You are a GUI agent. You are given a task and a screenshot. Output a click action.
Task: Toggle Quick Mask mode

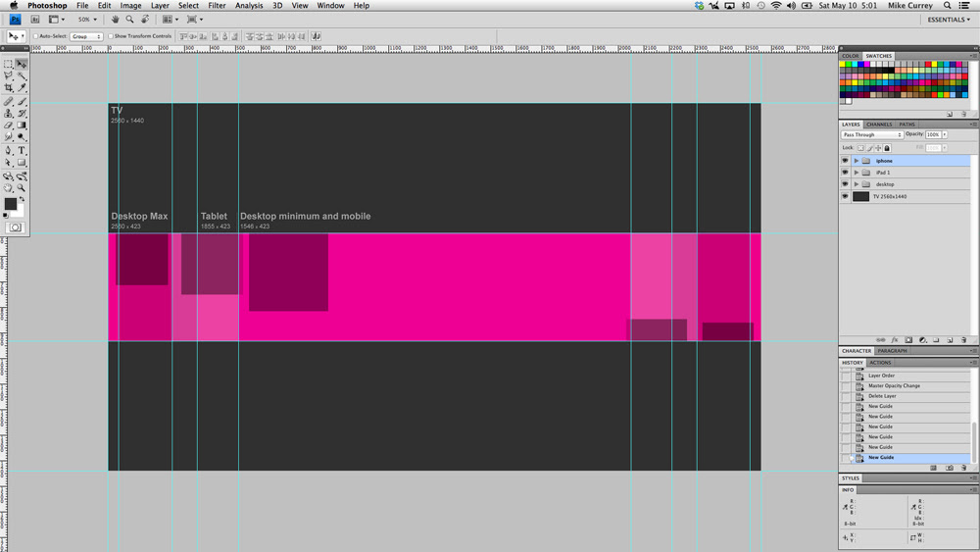[x=15, y=227]
